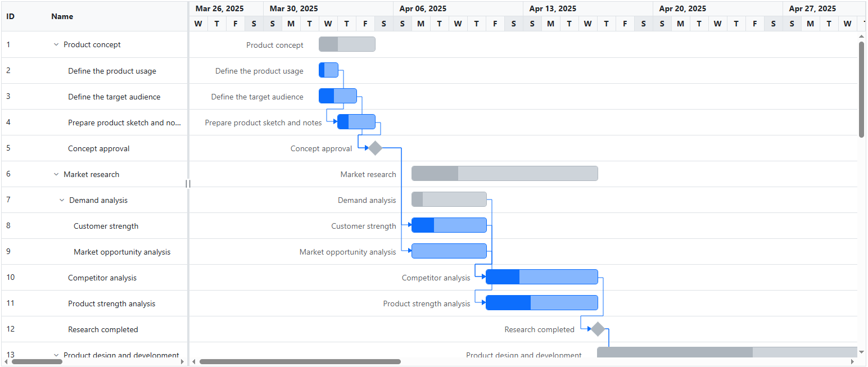Viewport: 868px width, 367px height.
Task: Click the Market opportunity analysis taskbar
Action: click(x=449, y=251)
